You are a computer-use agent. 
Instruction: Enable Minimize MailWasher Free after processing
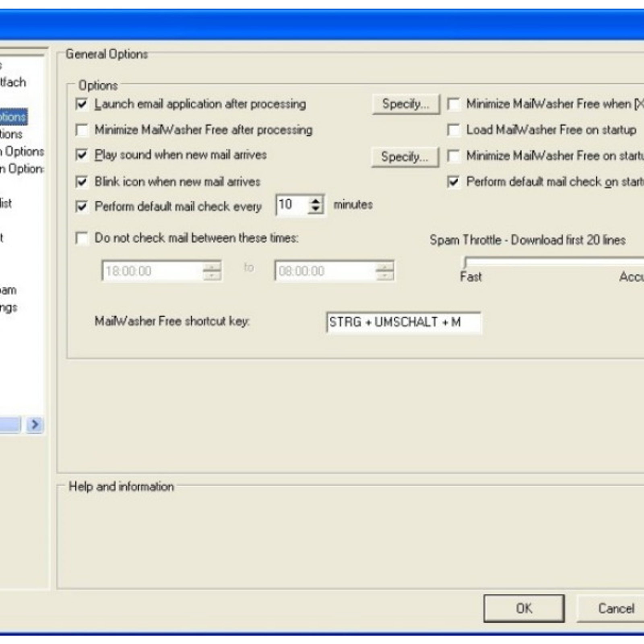[x=82, y=130]
